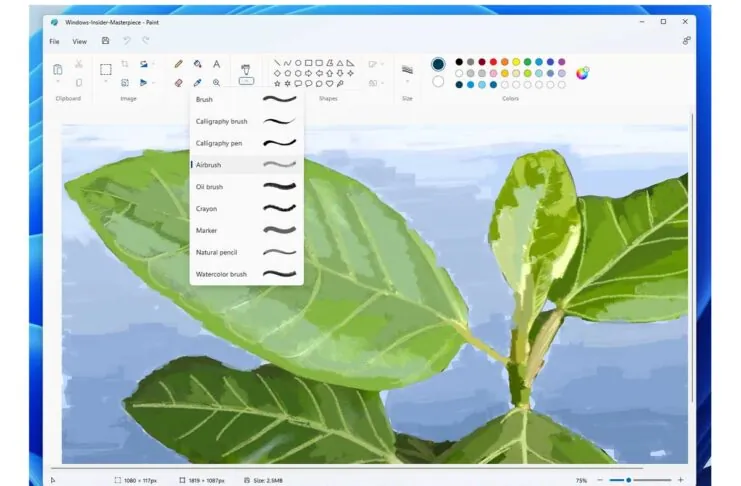Click the vertical canvas scrollbar
This screenshot has height=486, width=741.
click(x=692, y=258)
